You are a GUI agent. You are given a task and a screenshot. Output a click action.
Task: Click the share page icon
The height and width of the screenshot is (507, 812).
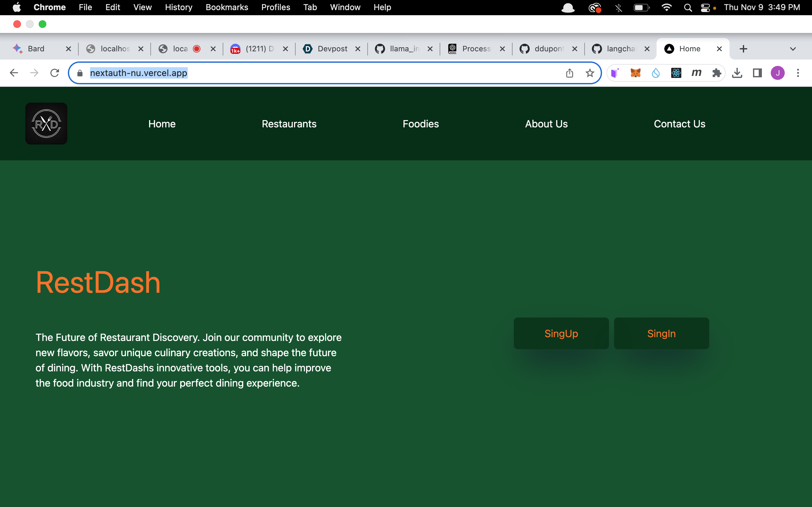[x=569, y=73]
